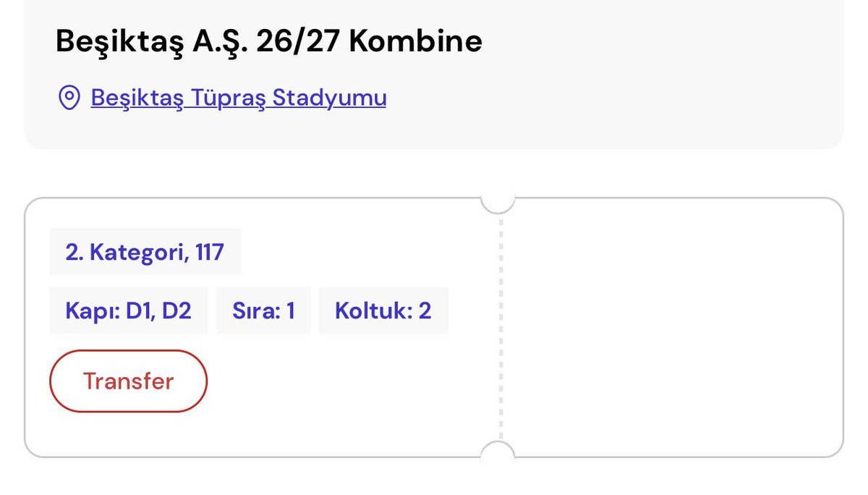
Task: Click the number 117 in the category tag
Action: (x=209, y=253)
